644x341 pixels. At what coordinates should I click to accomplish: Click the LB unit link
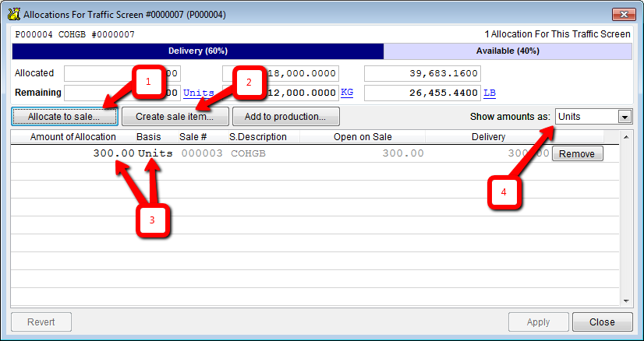(490, 93)
